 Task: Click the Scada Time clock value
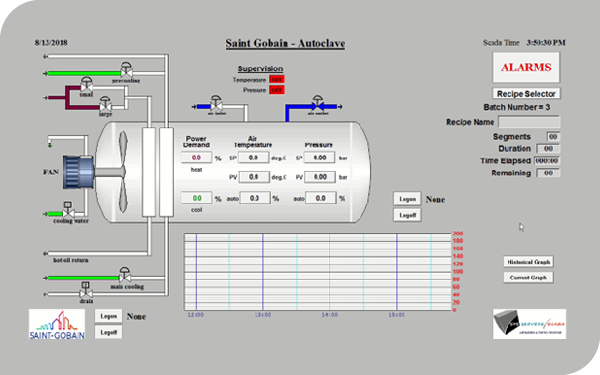(546, 42)
